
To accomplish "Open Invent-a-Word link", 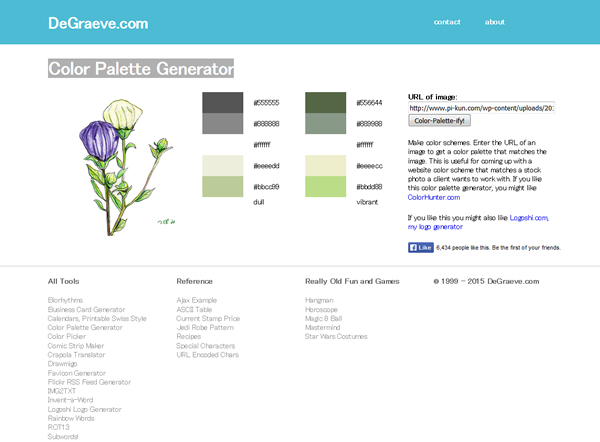I will [x=70, y=400].
